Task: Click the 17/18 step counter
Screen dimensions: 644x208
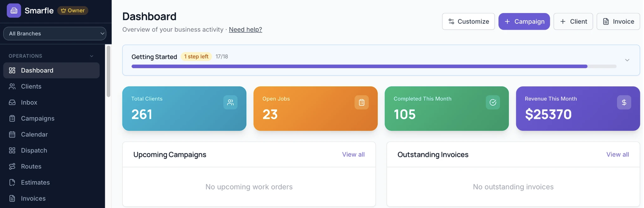Action: coord(222,57)
